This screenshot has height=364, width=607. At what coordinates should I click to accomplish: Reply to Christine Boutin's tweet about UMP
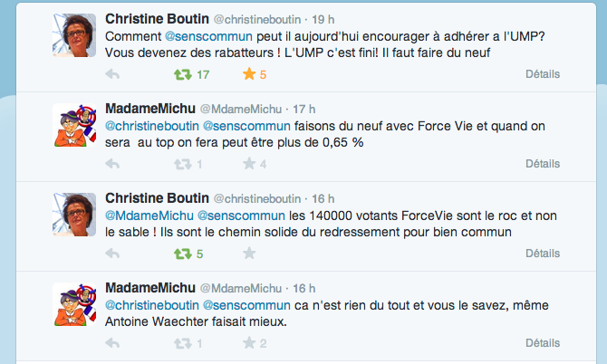[x=112, y=74]
